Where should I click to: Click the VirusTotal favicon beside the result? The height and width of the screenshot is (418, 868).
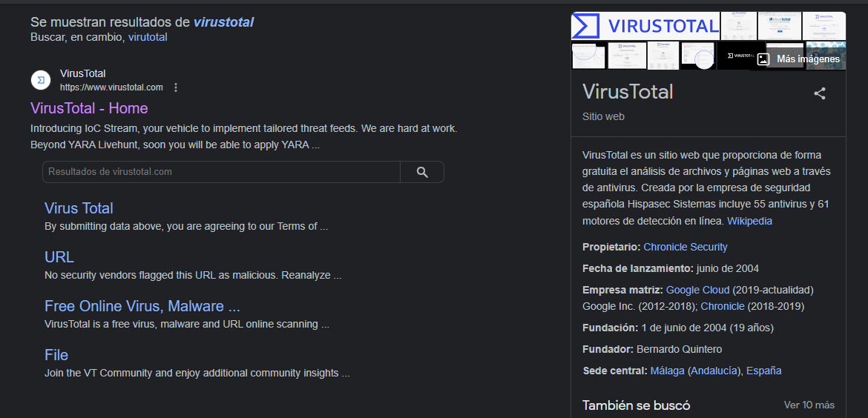tap(40, 80)
